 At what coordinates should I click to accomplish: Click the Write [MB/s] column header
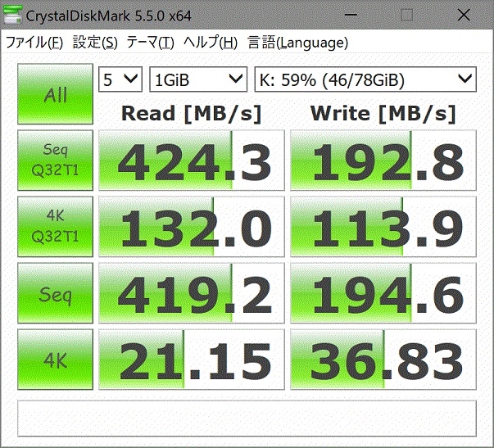pos(383,113)
